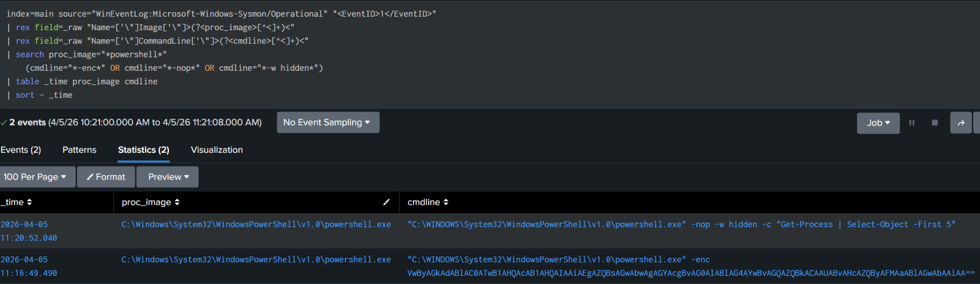The image size is (980, 284).
Task: Pause the running search job
Action: [912, 123]
